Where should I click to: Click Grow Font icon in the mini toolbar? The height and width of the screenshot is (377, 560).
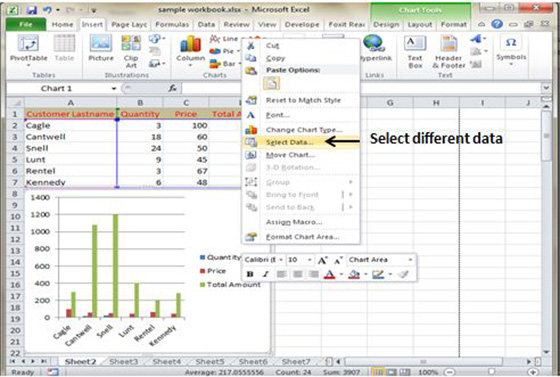pos(322,260)
